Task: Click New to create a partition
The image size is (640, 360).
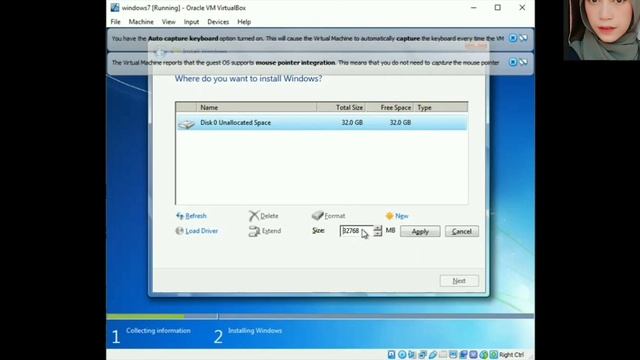Action: pyautogui.click(x=397, y=216)
